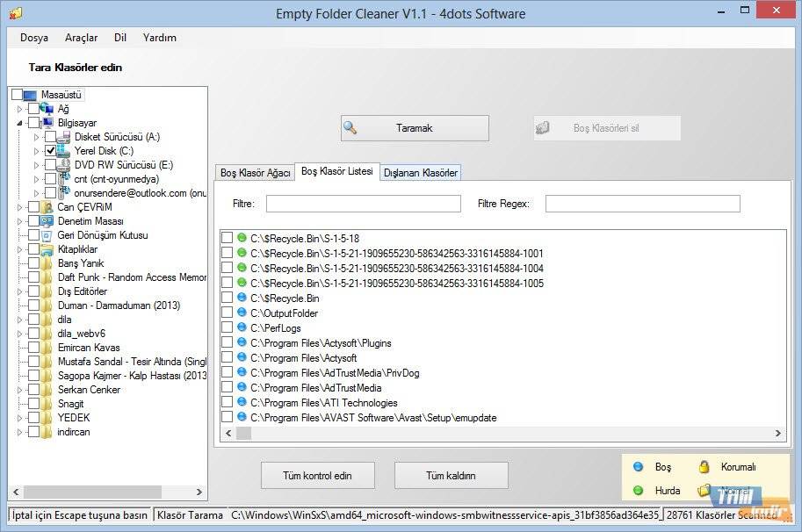Tick the Kitaplıklar checkbox in the tree
The image size is (802, 532).
click(34, 249)
